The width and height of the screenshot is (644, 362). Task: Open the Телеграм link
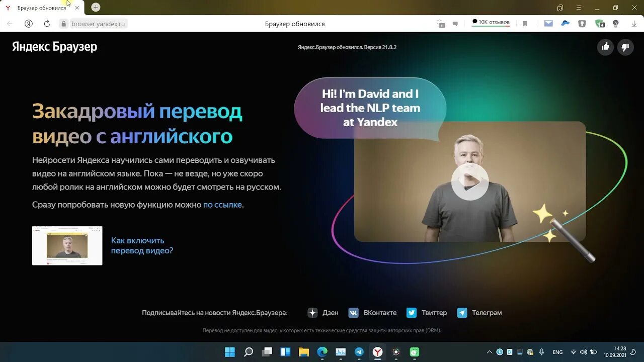tap(479, 313)
